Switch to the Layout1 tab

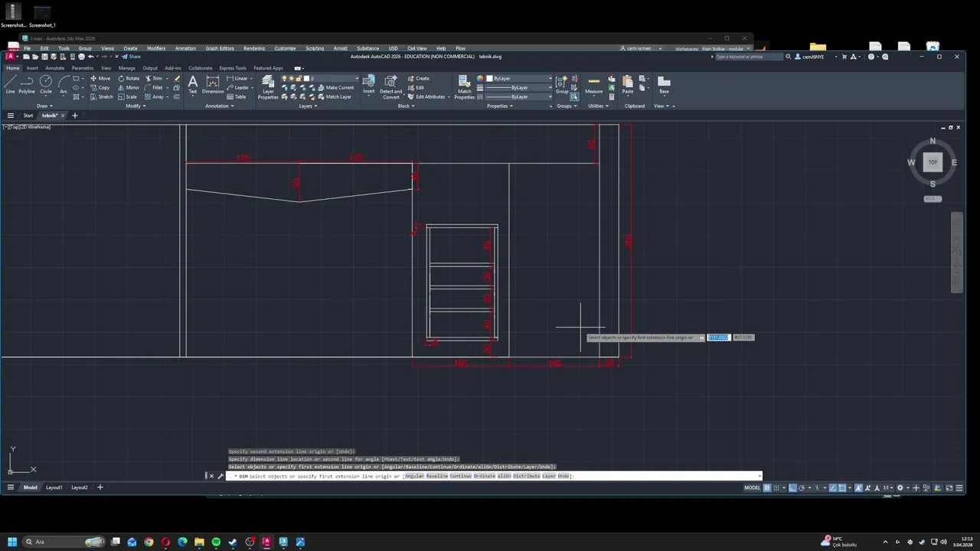pyautogui.click(x=54, y=487)
